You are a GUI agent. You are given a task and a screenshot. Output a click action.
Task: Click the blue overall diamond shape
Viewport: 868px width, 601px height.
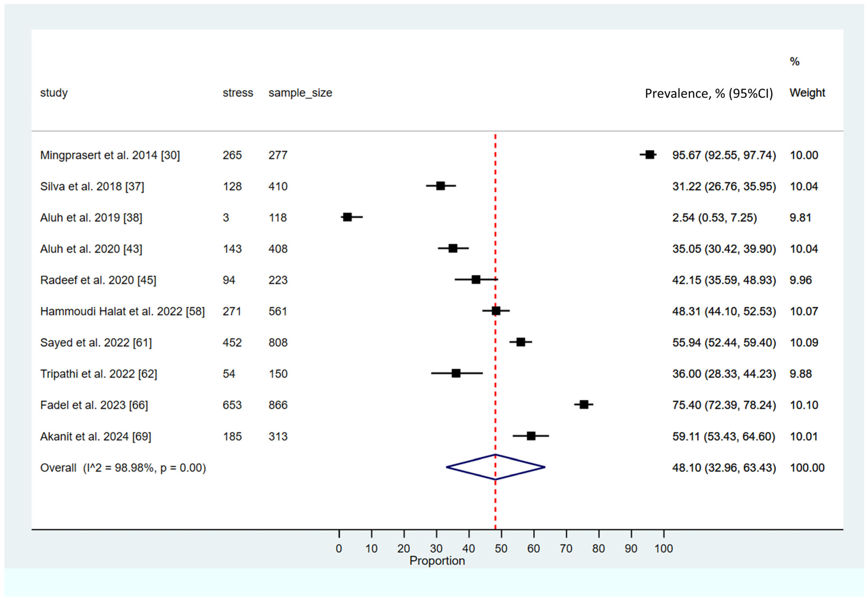click(495, 467)
